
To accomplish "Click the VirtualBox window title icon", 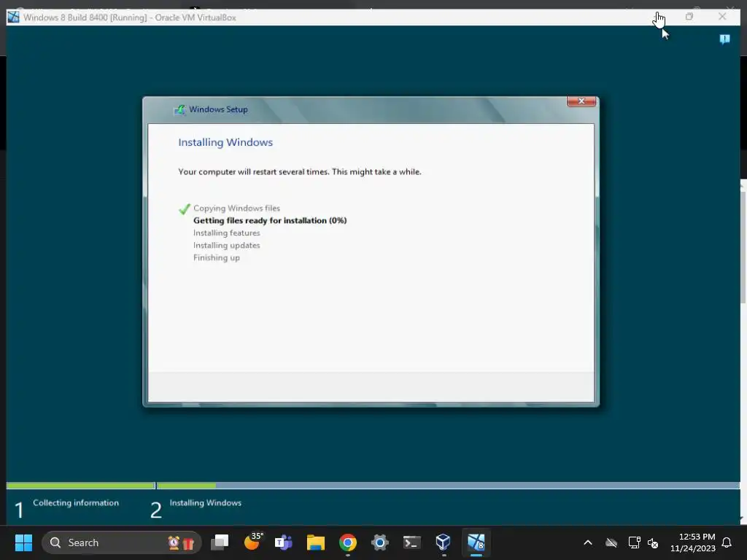I will click(x=13, y=17).
